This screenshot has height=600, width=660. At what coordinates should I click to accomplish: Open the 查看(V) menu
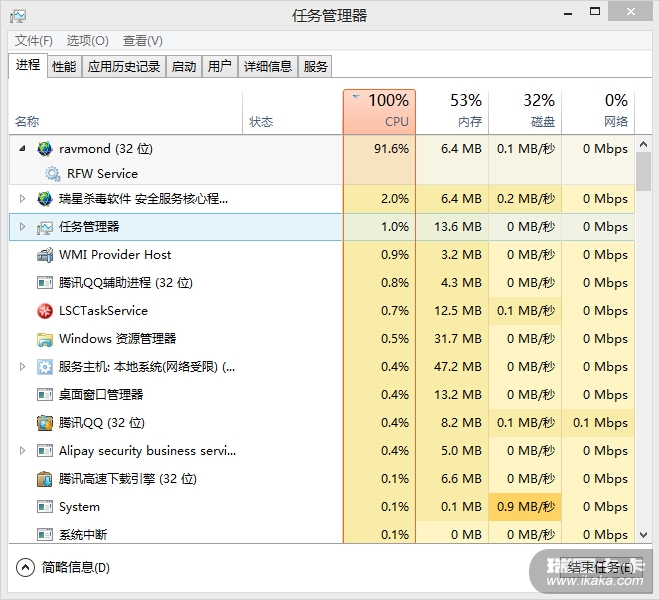tap(143, 41)
